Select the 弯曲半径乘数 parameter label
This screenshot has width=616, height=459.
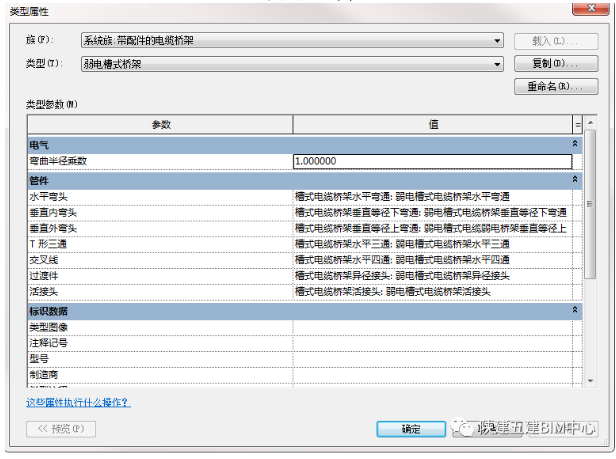pos(58,161)
